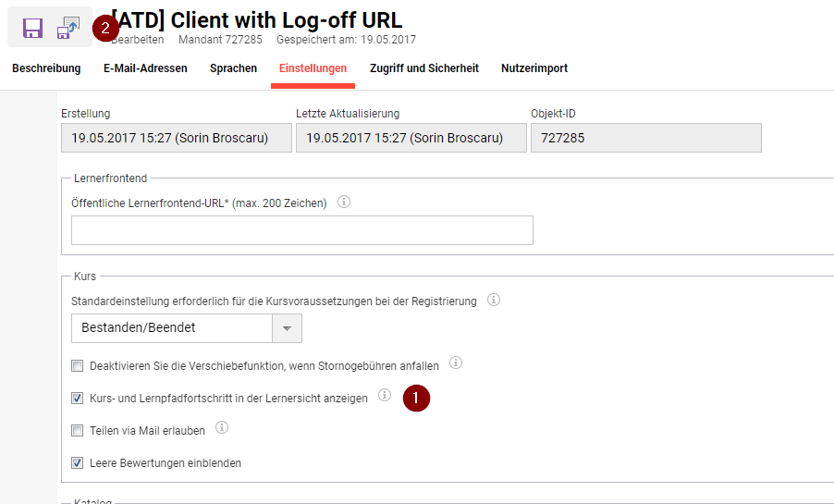Open info icon beside Öffentliche Lernerfrontend-URL label
The height and width of the screenshot is (504, 834).
click(344, 202)
